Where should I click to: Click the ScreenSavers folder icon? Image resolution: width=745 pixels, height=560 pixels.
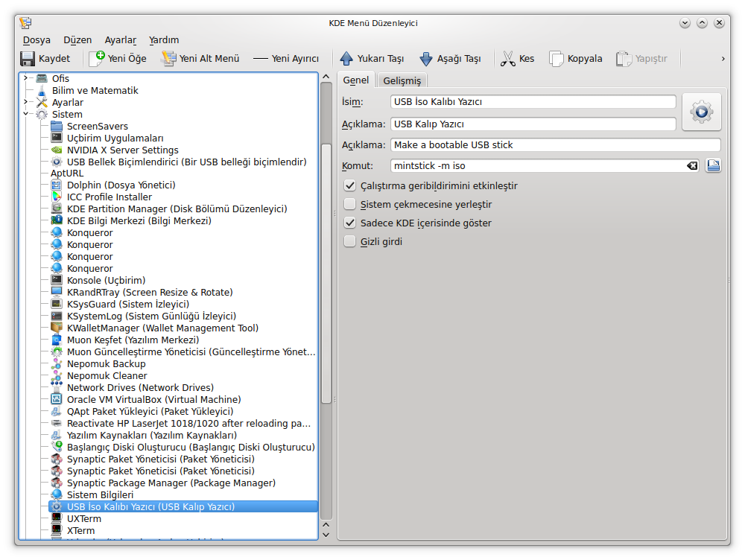(57, 126)
